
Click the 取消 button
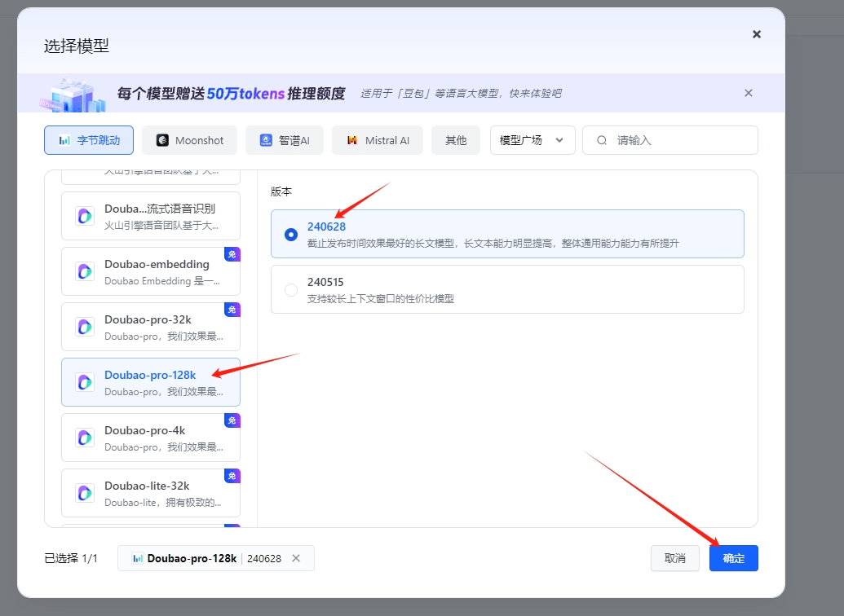click(x=675, y=558)
